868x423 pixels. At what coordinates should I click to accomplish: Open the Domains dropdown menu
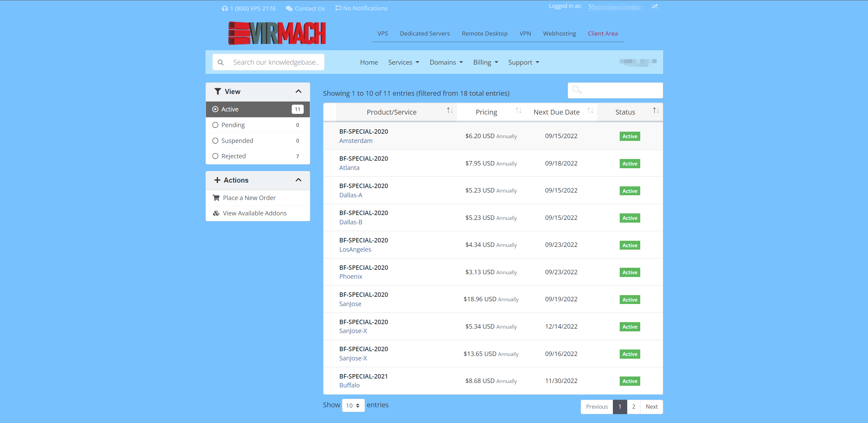click(446, 62)
